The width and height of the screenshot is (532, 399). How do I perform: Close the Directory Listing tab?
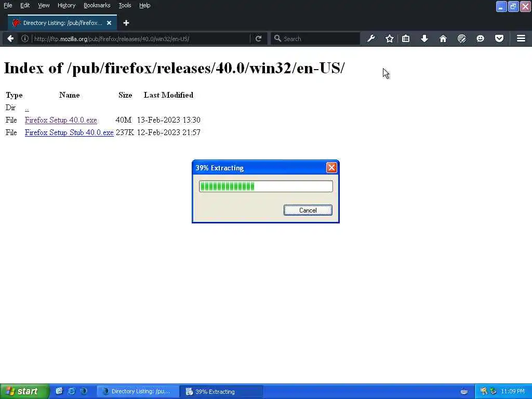point(109,23)
